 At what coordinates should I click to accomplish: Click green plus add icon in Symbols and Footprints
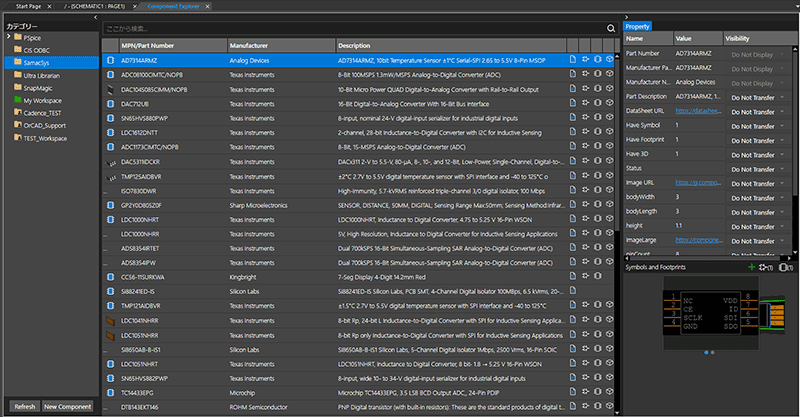pos(751,267)
